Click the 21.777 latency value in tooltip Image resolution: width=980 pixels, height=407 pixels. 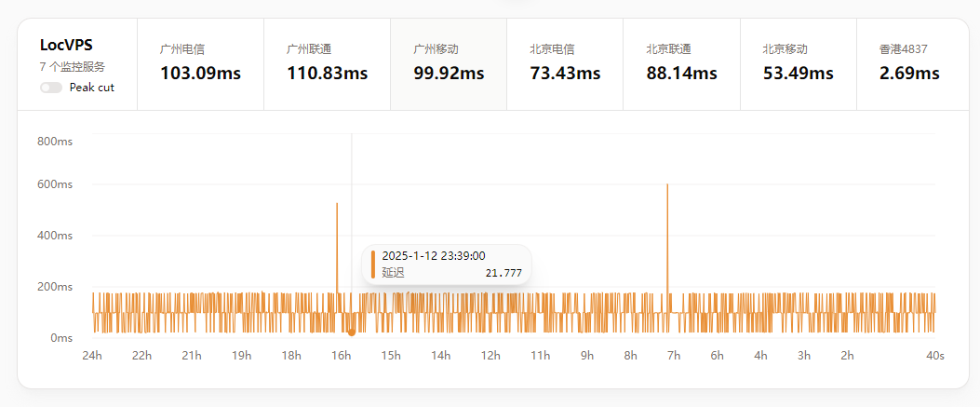(x=503, y=273)
